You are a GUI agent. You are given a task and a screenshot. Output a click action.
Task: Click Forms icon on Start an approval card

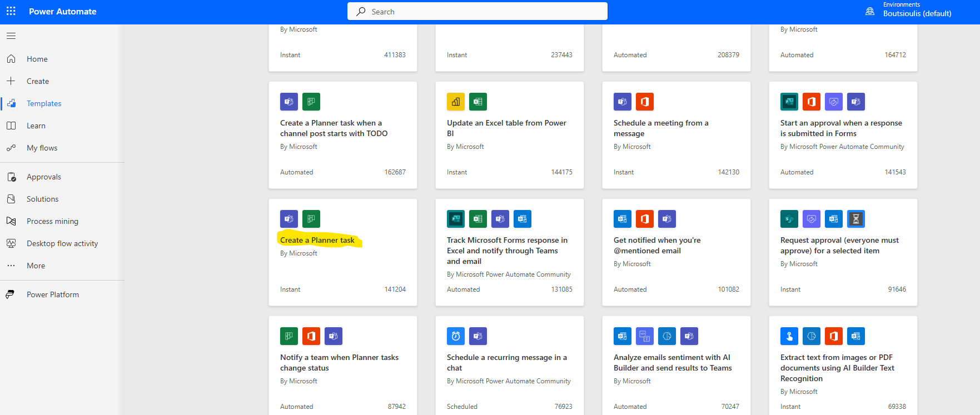tap(789, 102)
